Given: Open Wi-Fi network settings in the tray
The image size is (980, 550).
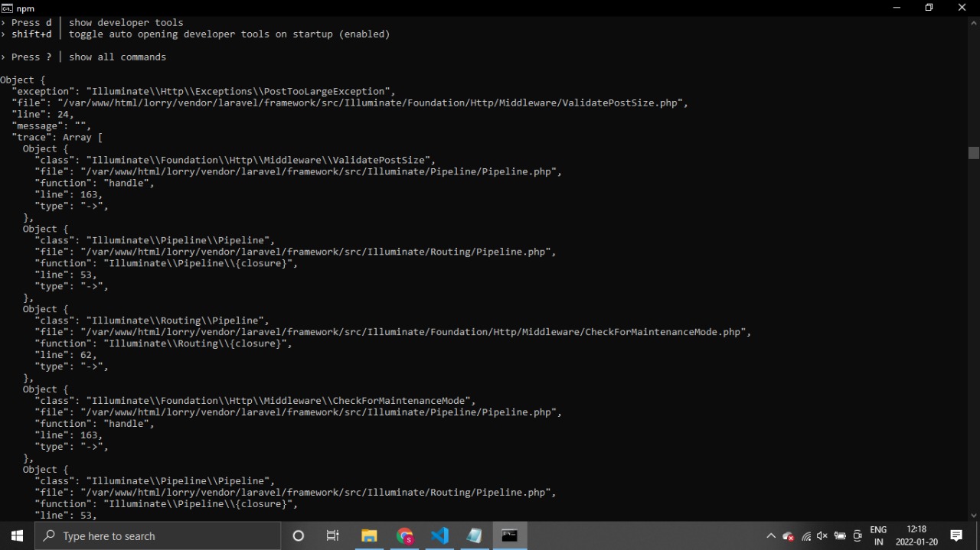Looking at the screenshot, I should coord(805,536).
